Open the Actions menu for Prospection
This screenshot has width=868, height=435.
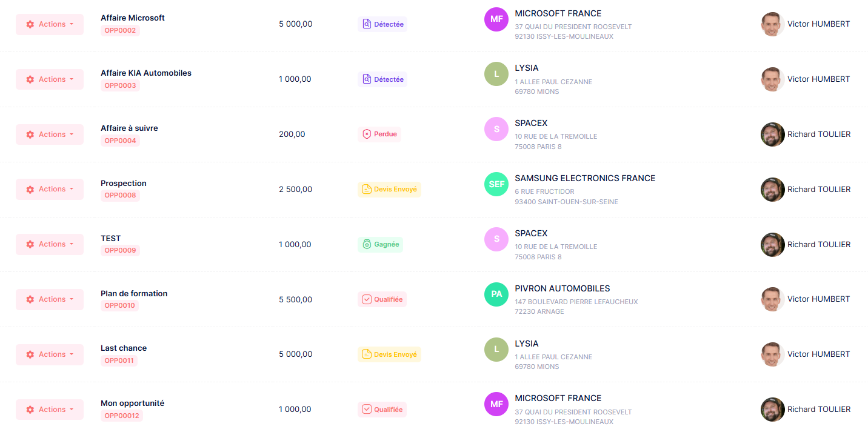click(50, 189)
